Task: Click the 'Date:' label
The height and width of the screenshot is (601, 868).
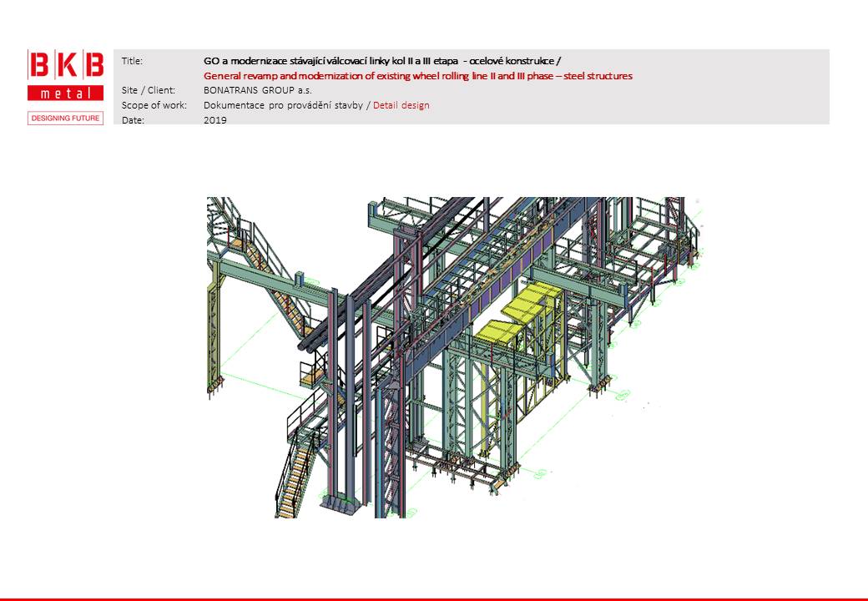Action: 133,120
